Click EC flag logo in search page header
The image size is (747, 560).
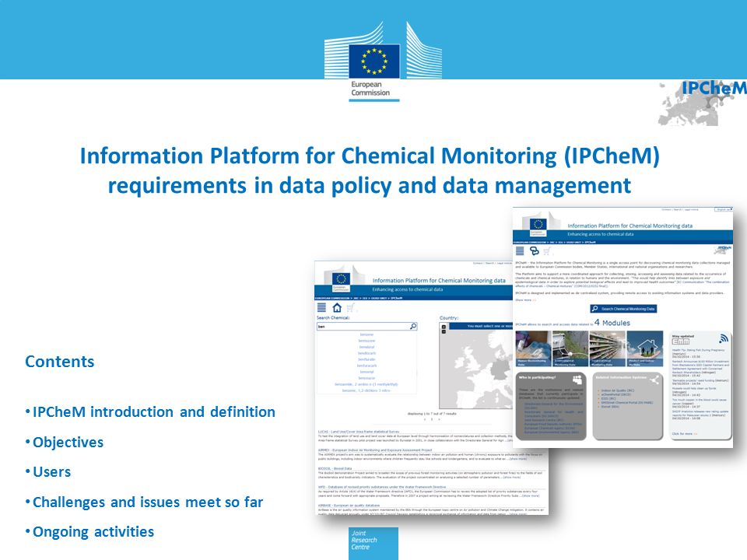pyautogui.click(x=340, y=280)
